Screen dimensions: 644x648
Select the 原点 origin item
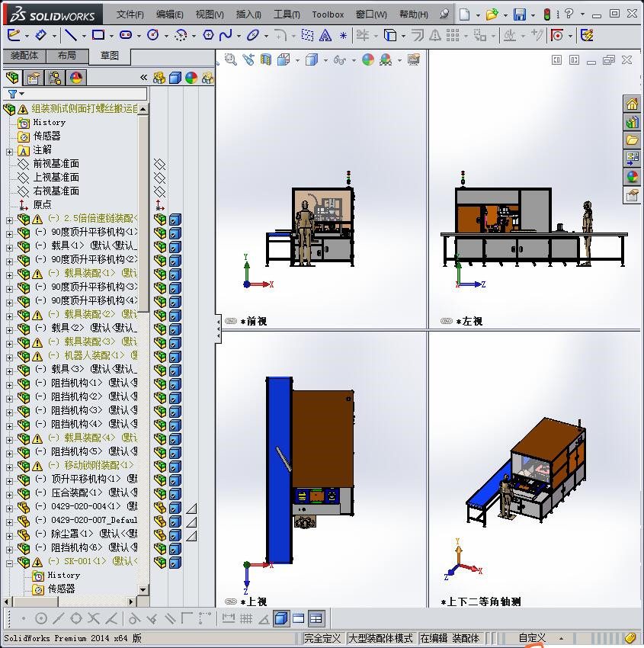[42, 204]
